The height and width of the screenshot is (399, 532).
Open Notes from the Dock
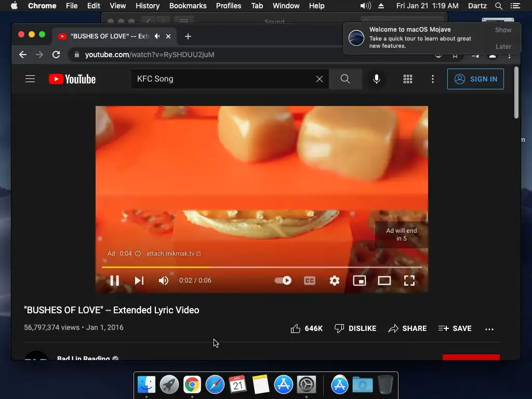tap(261, 384)
